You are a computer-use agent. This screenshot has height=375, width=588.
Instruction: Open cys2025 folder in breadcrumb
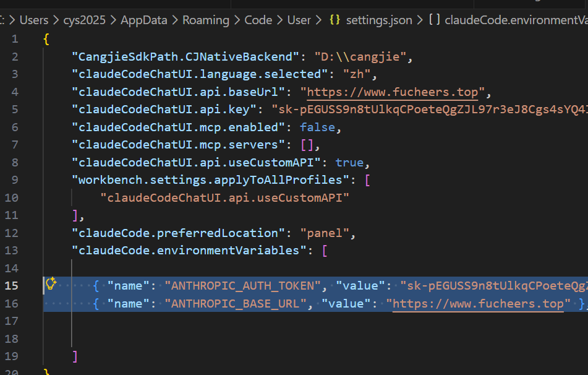[x=84, y=20]
